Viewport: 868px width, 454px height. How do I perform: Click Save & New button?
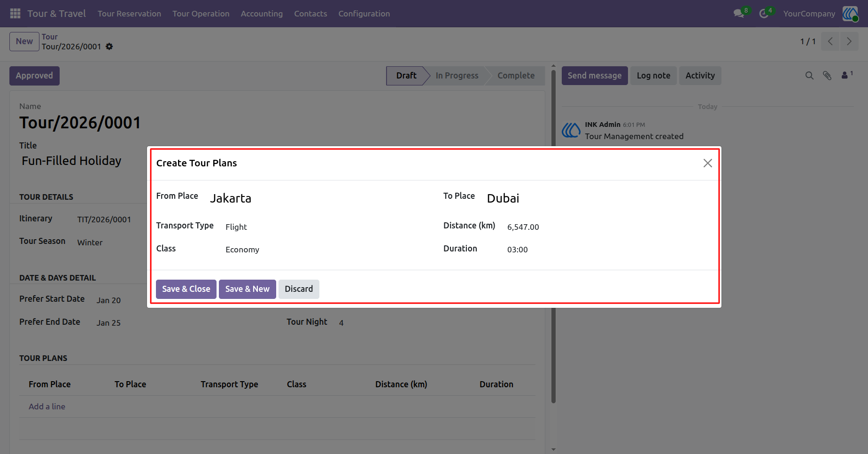(247, 289)
